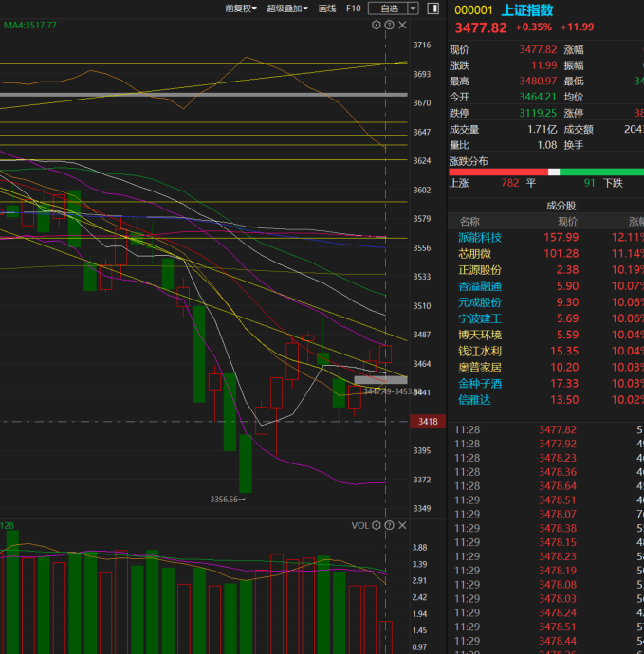Click the 3356.56 low price label
This screenshot has height=654, width=644.
pyautogui.click(x=228, y=500)
